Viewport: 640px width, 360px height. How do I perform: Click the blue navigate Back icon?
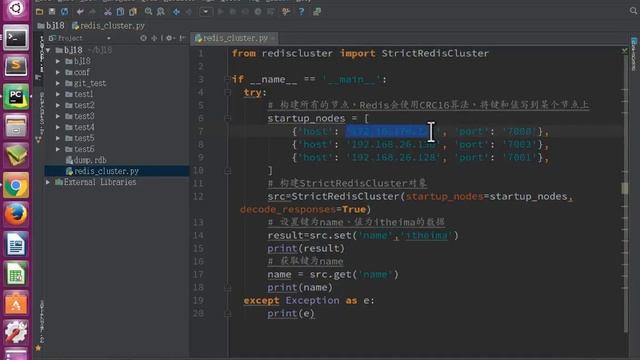(176, 12)
